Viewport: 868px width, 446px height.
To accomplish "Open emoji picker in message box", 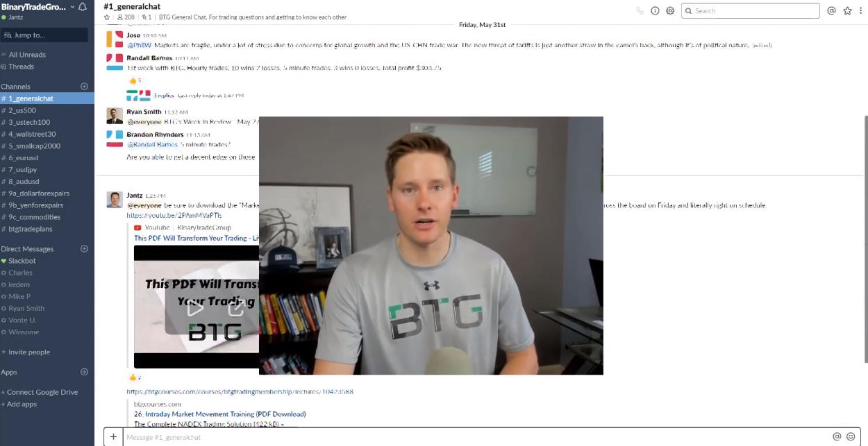I will click(851, 437).
